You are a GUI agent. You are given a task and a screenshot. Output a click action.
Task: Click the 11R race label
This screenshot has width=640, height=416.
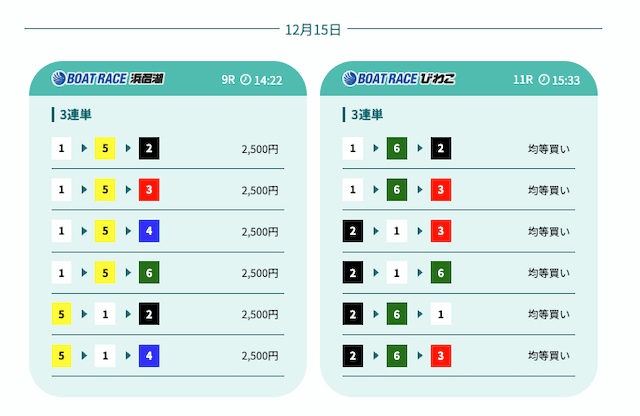pyautogui.click(x=522, y=80)
